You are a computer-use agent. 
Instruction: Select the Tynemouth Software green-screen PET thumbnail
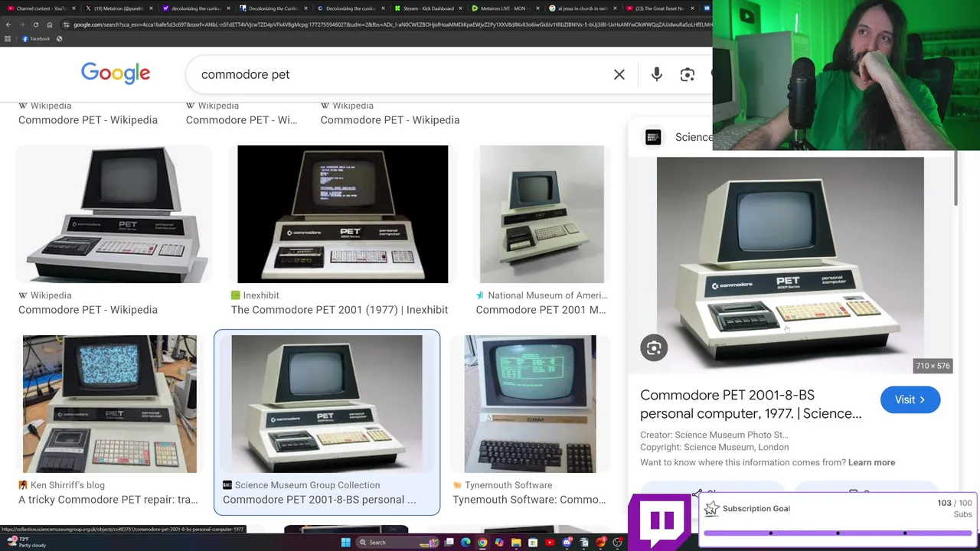click(x=530, y=404)
